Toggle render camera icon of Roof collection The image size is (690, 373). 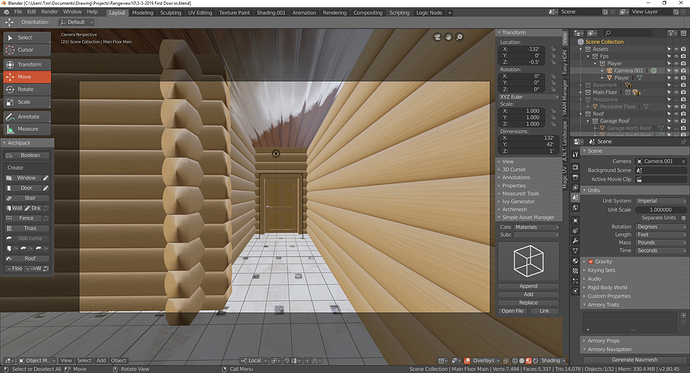(x=683, y=114)
